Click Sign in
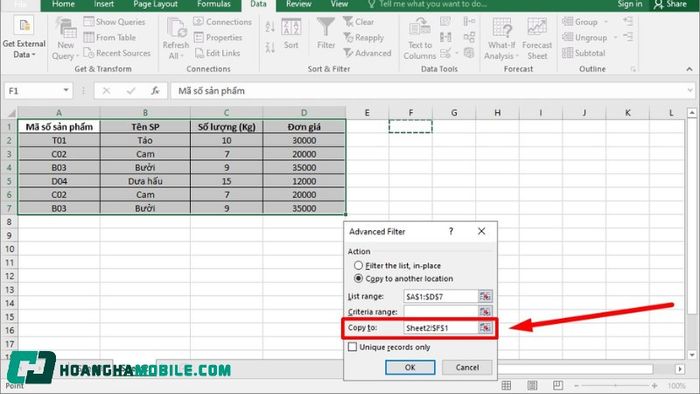This screenshot has height=394, width=700. (x=630, y=4)
